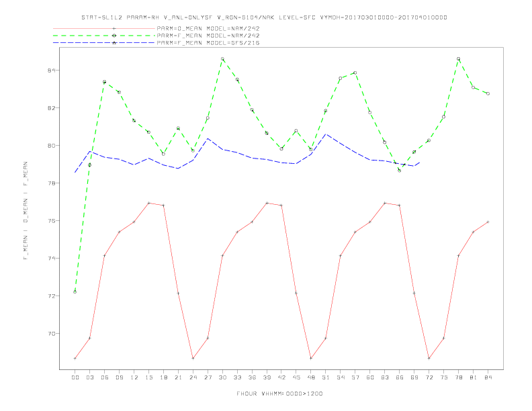Click the green circle marker at forecast hour 00

click(x=75, y=292)
